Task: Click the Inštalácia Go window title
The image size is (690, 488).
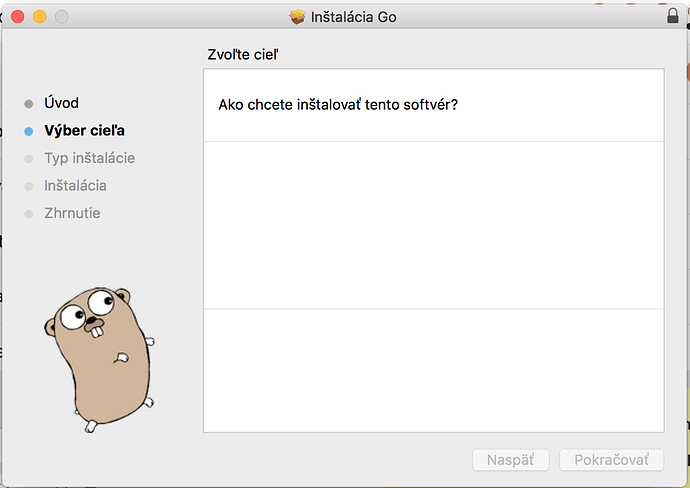Action: (x=354, y=17)
